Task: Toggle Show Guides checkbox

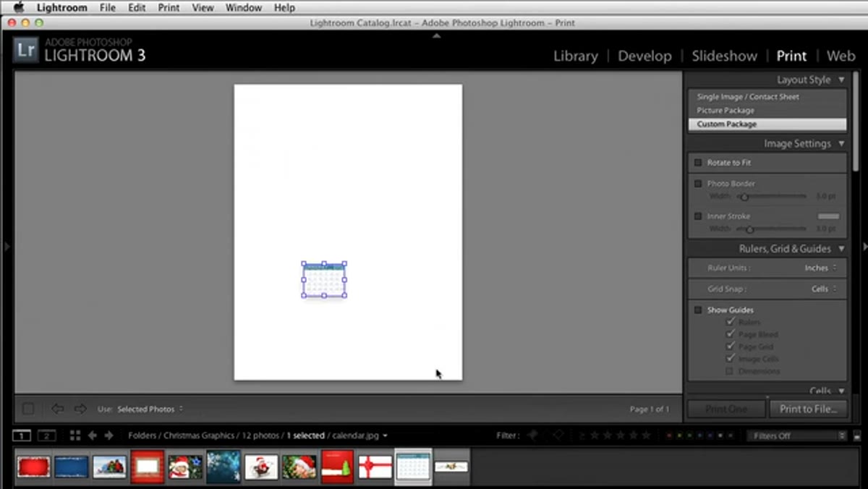Action: point(698,310)
